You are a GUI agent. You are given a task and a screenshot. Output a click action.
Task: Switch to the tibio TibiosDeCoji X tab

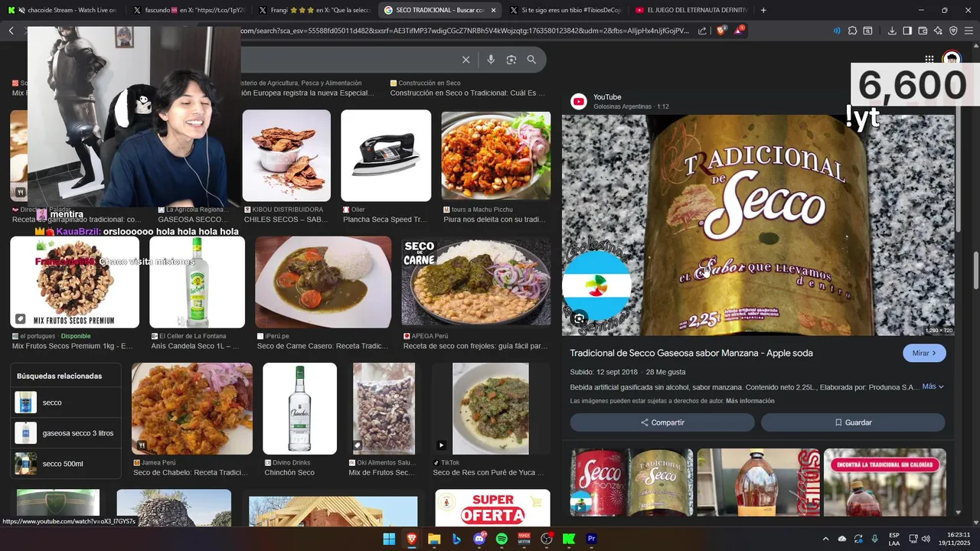click(565, 10)
